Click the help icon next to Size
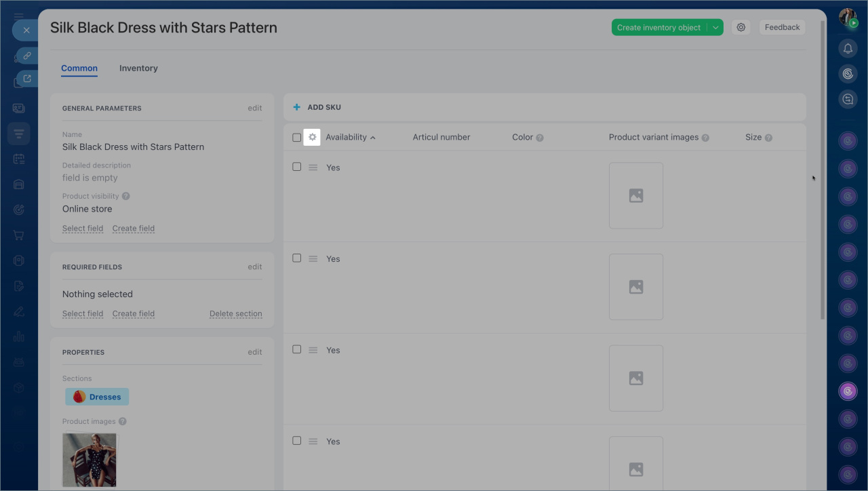The image size is (868, 491). [768, 138]
